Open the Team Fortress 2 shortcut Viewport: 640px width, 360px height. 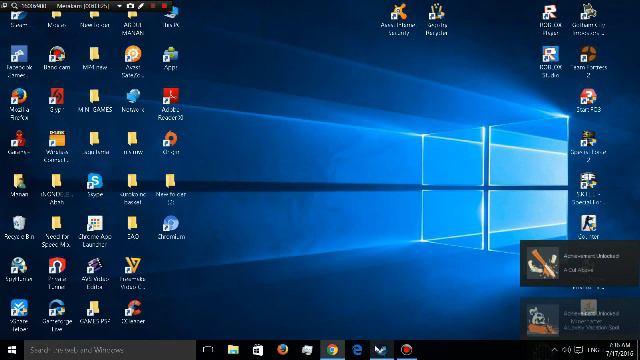(588, 62)
